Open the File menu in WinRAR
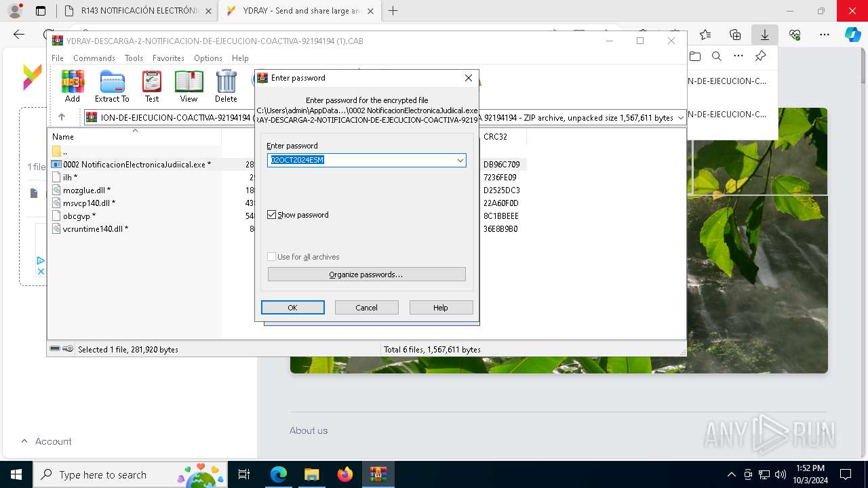This screenshot has height=488, width=868. [58, 58]
